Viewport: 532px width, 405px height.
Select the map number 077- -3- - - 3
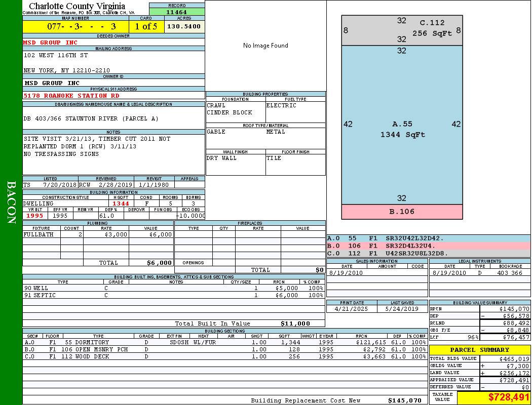click(x=82, y=26)
